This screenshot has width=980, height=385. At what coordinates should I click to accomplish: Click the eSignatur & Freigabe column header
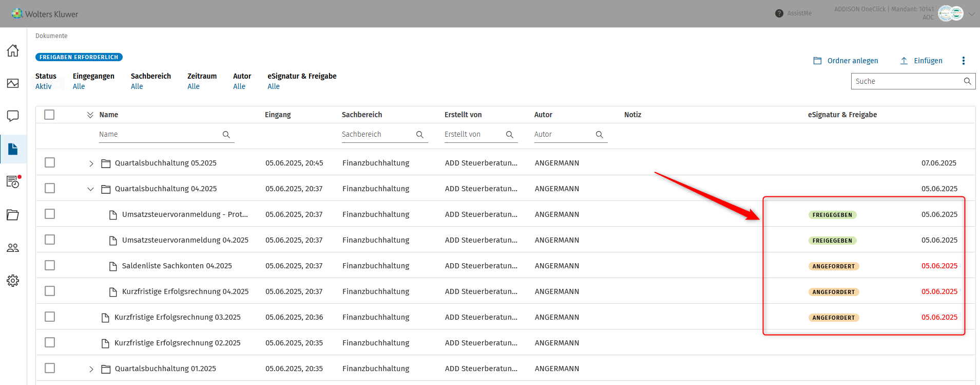pyautogui.click(x=842, y=115)
